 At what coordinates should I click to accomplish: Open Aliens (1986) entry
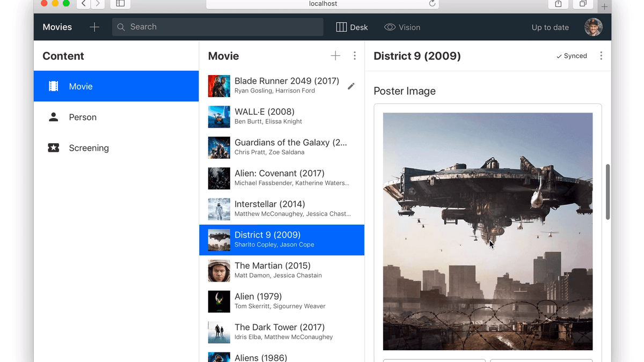point(282,355)
